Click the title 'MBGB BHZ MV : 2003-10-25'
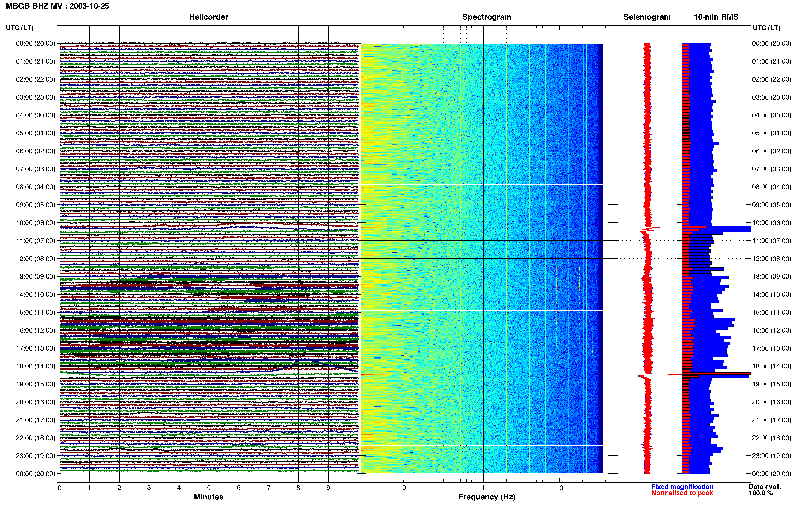Image resolution: width=812 pixels, height=508 pixels. 57,6
